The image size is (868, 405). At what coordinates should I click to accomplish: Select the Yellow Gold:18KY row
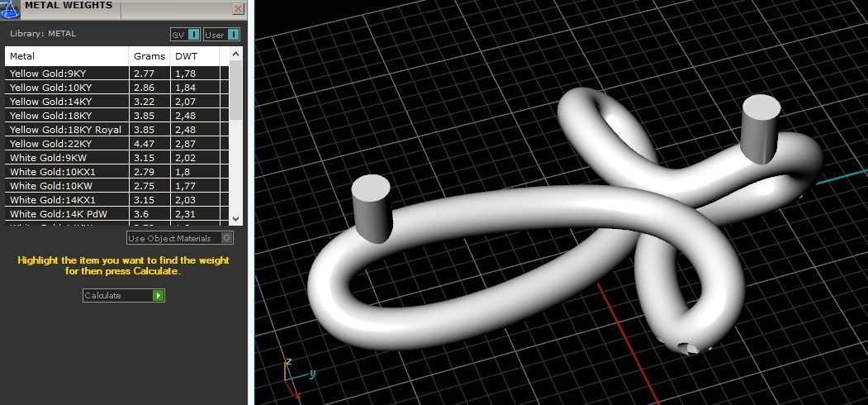[x=116, y=116]
